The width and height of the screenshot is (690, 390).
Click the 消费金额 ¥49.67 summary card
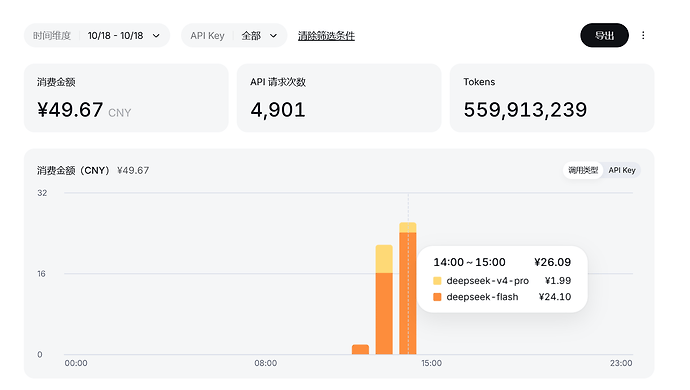[x=126, y=98]
